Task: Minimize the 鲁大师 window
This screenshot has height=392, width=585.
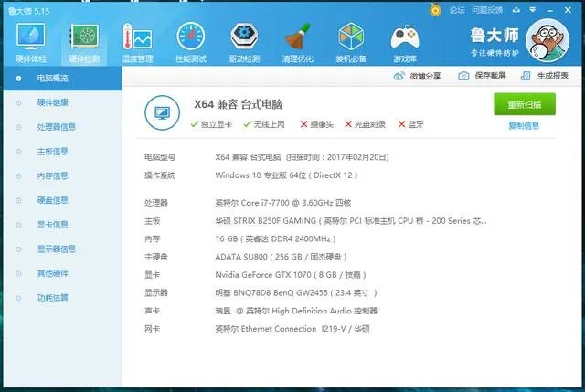Action: point(550,10)
